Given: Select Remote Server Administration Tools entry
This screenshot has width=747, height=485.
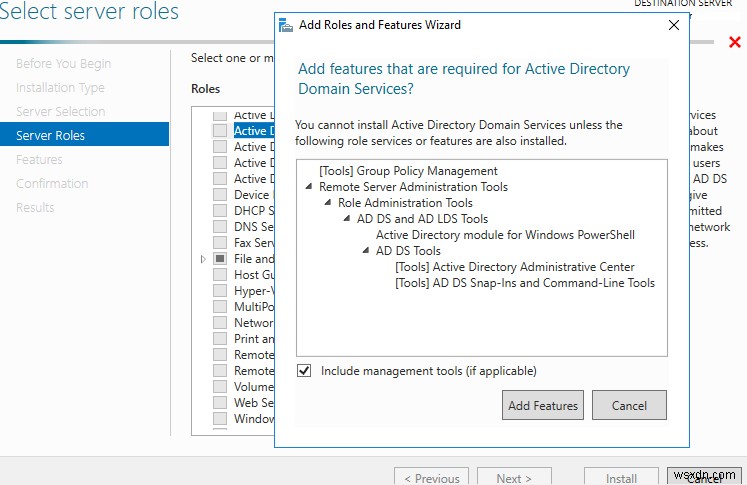Looking at the screenshot, I should 414,187.
